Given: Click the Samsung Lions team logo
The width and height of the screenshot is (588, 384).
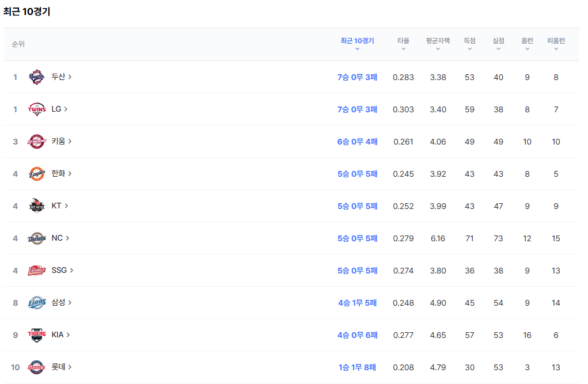Looking at the screenshot, I should 36,303.
